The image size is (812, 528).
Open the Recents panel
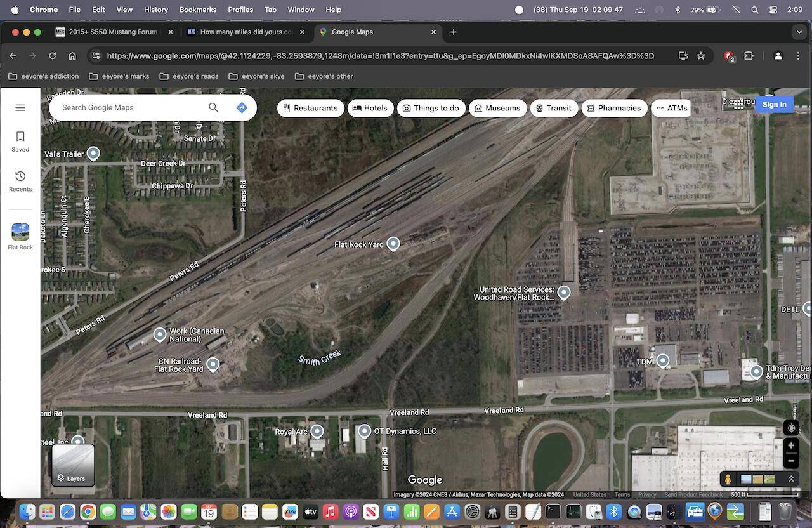click(20, 181)
